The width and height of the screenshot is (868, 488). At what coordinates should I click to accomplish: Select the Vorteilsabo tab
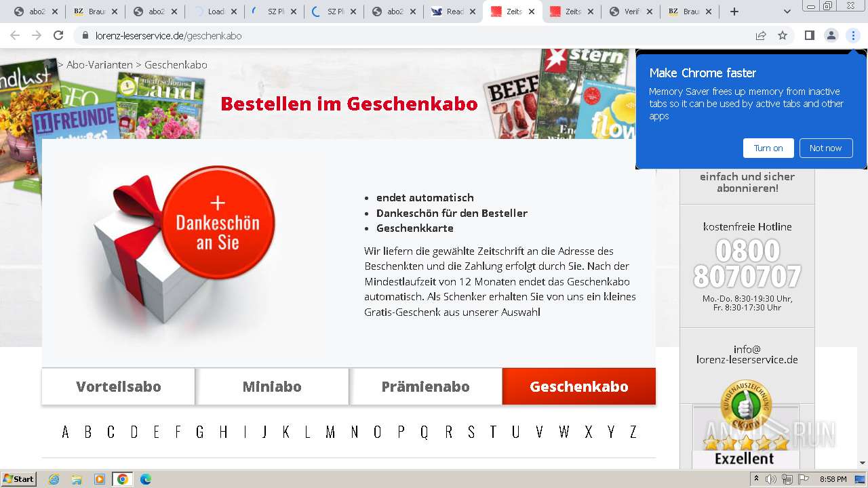tap(119, 386)
